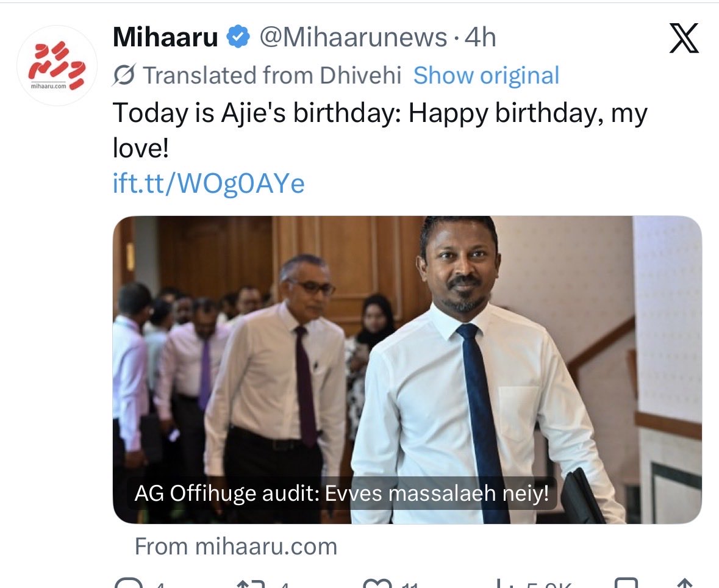Screen dimensions: 719x588
Task: Show original Dhivehi text
Action: click(486, 75)
